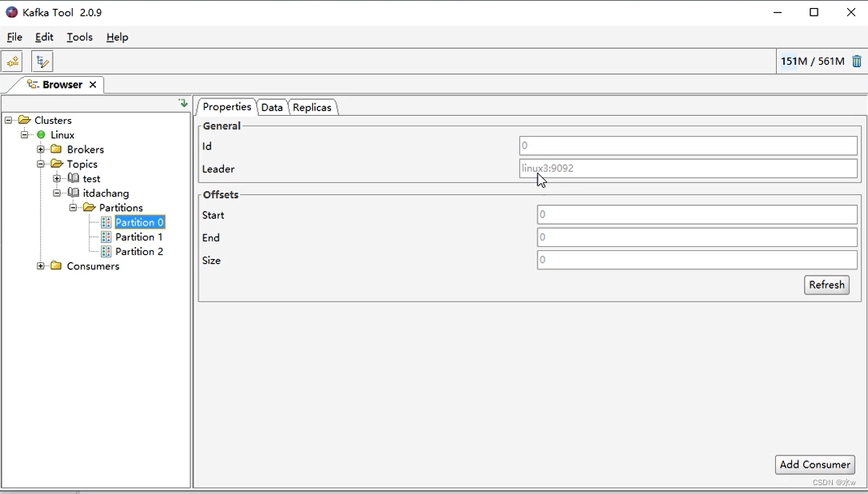Collapse the Topics node
Screen dimensions: 868x494
click(x=41, y=164)
